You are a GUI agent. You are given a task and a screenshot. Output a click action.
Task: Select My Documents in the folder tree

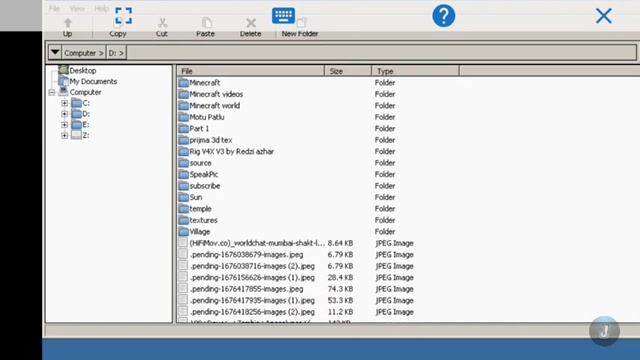coord(93,82)
